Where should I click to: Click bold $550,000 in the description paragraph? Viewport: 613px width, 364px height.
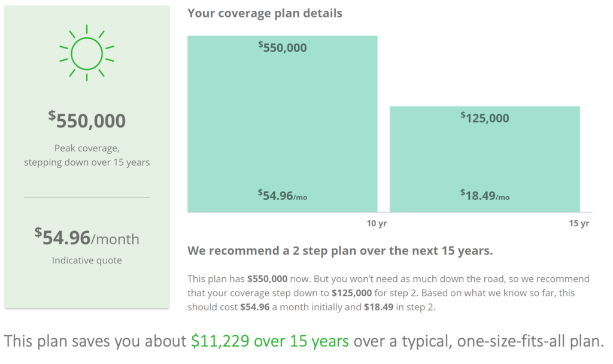click(x=267, y=279)
